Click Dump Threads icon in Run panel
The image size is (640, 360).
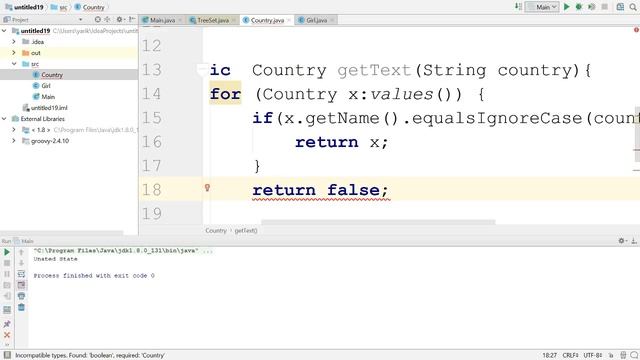[7, 285]
